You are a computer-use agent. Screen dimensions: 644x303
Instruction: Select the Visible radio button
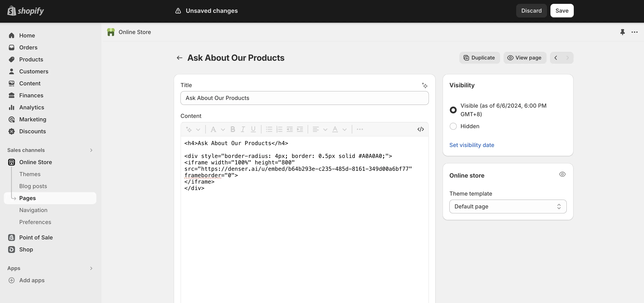coord(453,110)
